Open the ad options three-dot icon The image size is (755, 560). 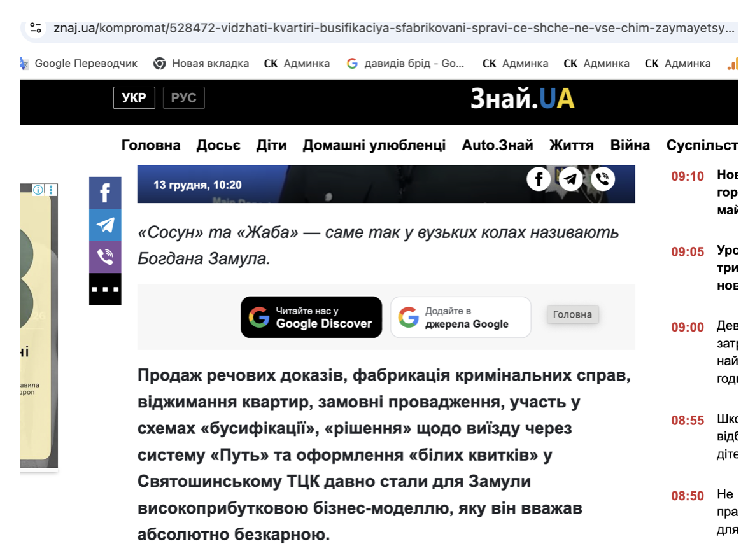(51, 190)
